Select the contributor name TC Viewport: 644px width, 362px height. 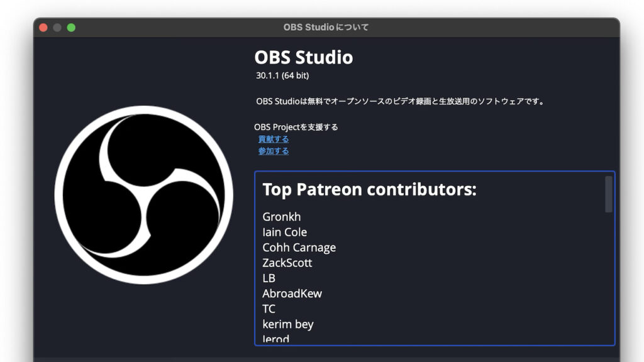click(268, 309)
